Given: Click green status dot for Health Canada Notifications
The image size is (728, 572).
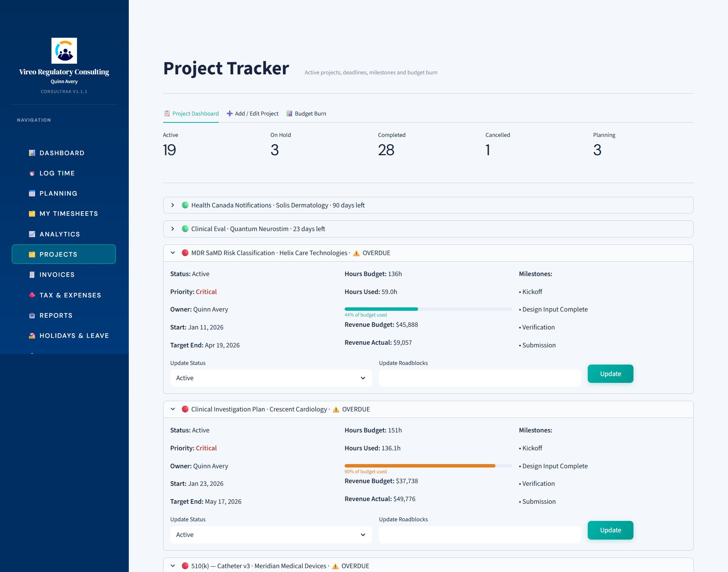Looking at the screenshot, I should coord(185,205).
